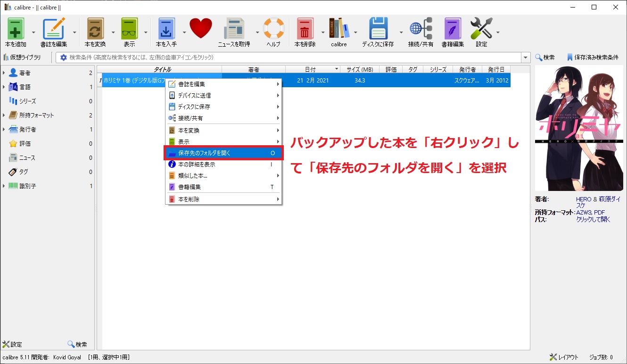This screenshot has height=364, width=627.
Task: Open dropdown arrow next to 本を変換
Action: point(113,32)
